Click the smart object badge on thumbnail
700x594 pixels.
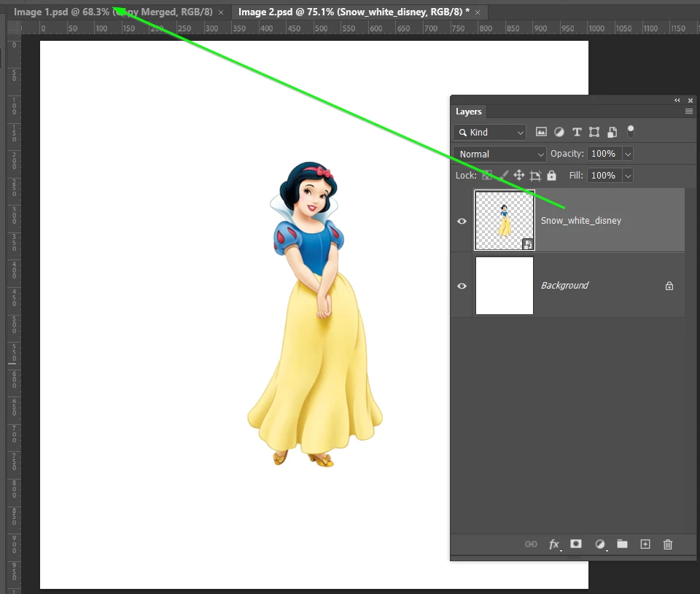528,244
